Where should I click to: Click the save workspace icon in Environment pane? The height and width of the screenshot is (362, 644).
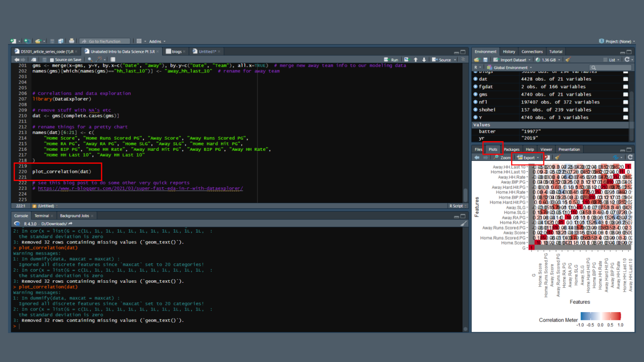click(x=485, y=59)
